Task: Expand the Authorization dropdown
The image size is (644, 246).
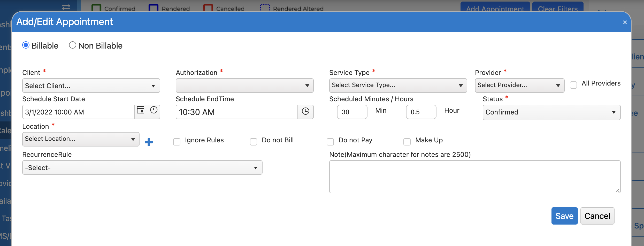Action: [x=245, y=86]
